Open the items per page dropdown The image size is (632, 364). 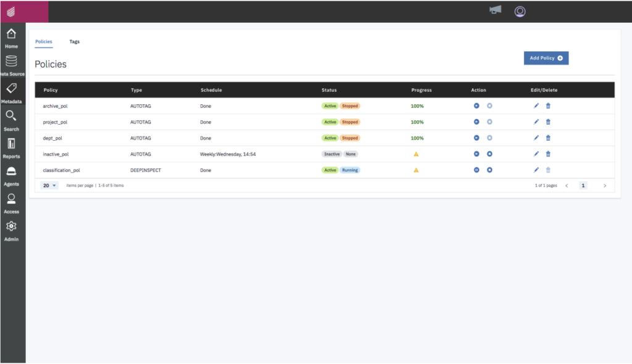pyautogui.click(x=48, y=185)
